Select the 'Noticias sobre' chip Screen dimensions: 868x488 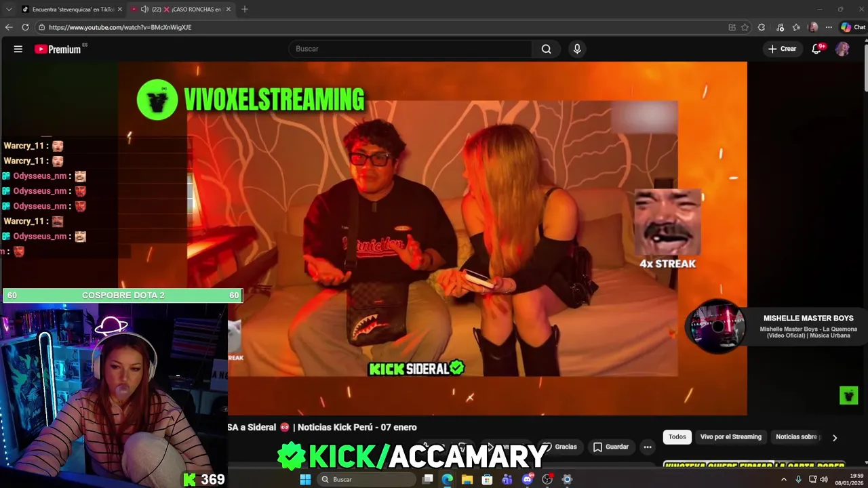[798, 437]
